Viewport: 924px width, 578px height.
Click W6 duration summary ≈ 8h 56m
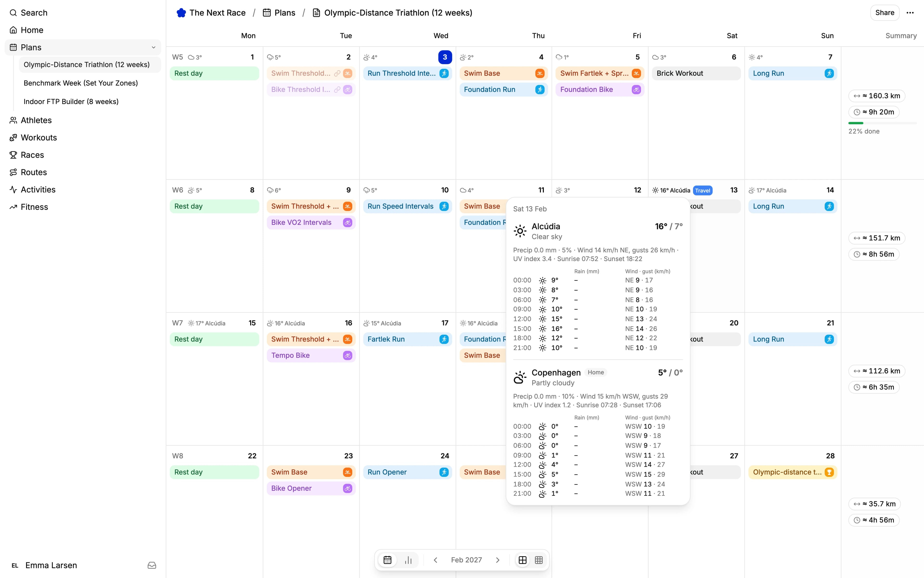(x=874, y=254)
